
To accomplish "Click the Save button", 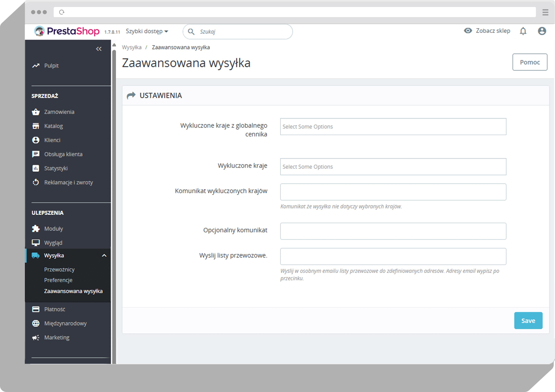I will coord(528,321).
